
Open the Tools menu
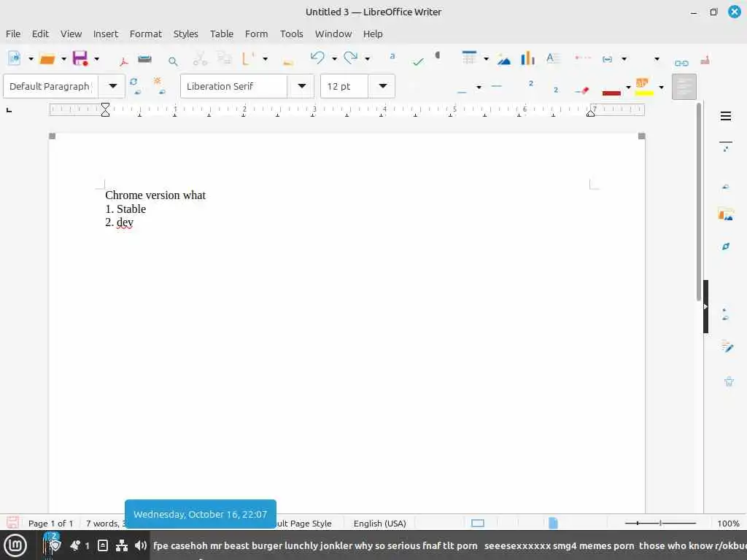(291, 34)
